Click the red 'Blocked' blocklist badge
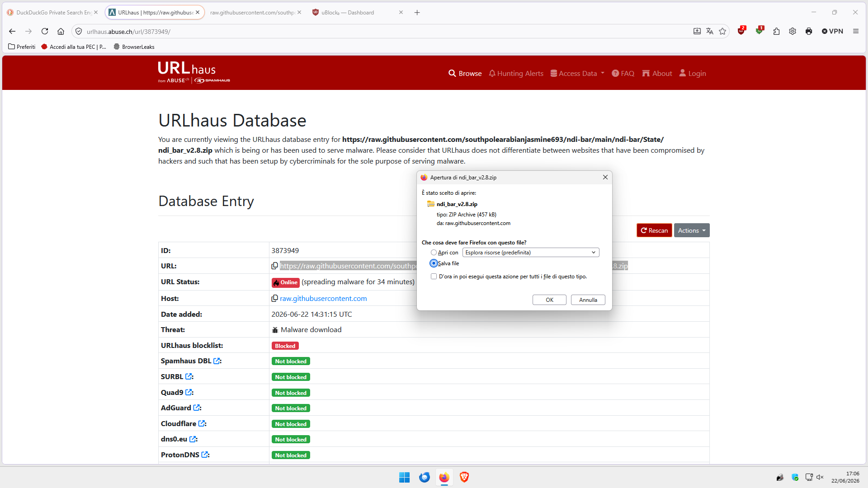This screenshot has width=868, height=488. pos(285,346)
